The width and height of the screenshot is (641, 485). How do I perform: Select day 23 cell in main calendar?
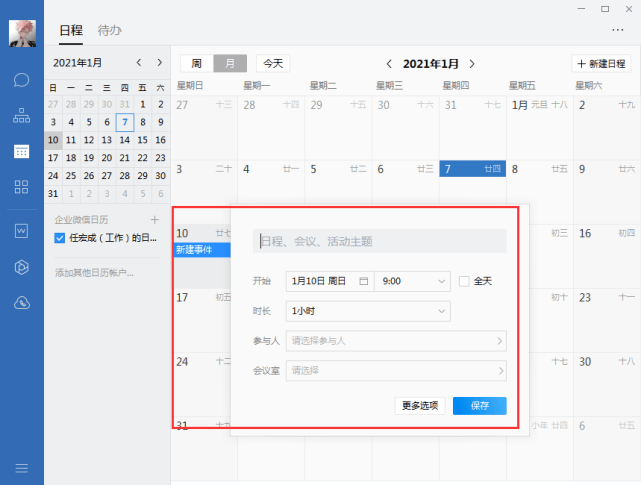click(x=607, y=320)
